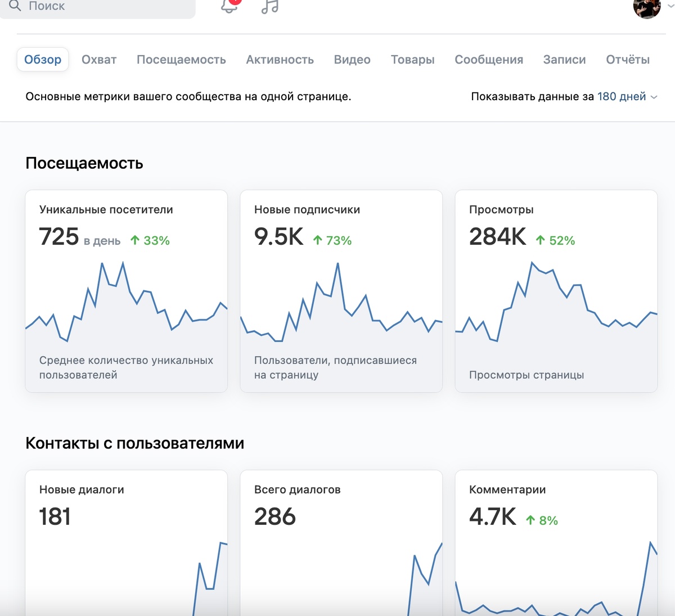Click the Уникальные посетители card title
Image resolution: width=675 pixels, height=616 pixels.
point(106,210)
